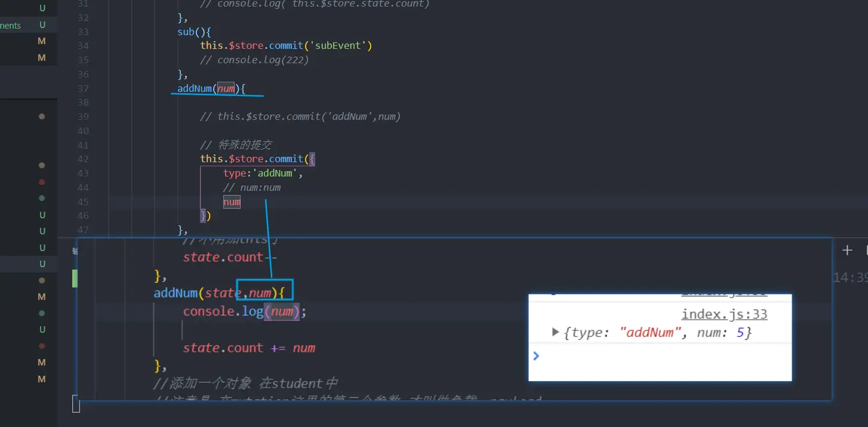Click gutter line number 35
The image size is (868, 427).
83,60
